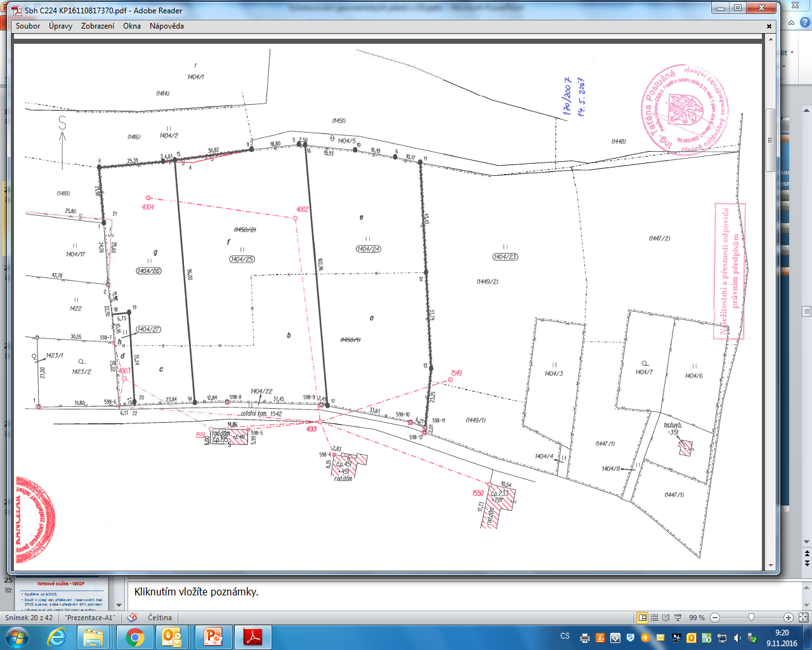This screenshot has width=812, height=650.
Task: Click Adobe Reader title bar PDF icon
Action: coord(16,10)
